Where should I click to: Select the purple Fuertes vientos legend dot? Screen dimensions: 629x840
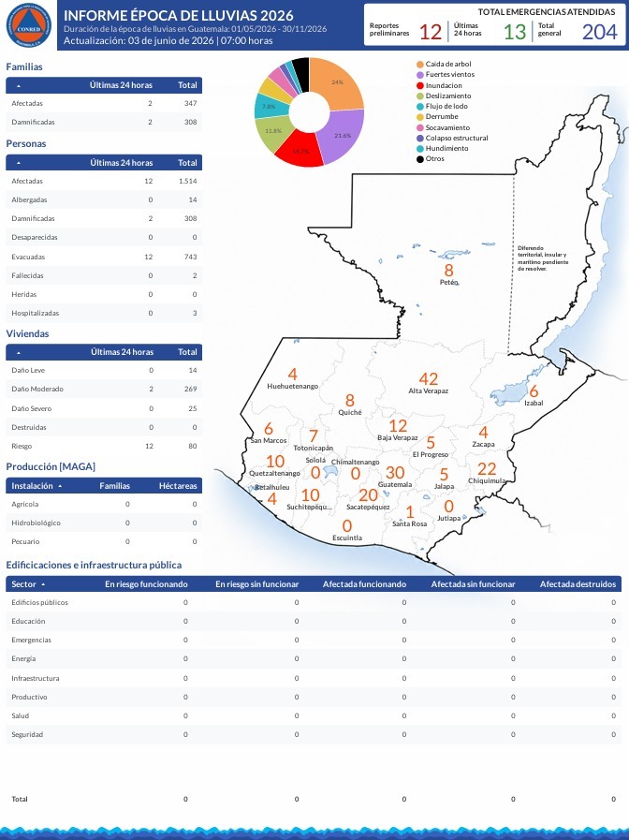click(x=420, y=75)
